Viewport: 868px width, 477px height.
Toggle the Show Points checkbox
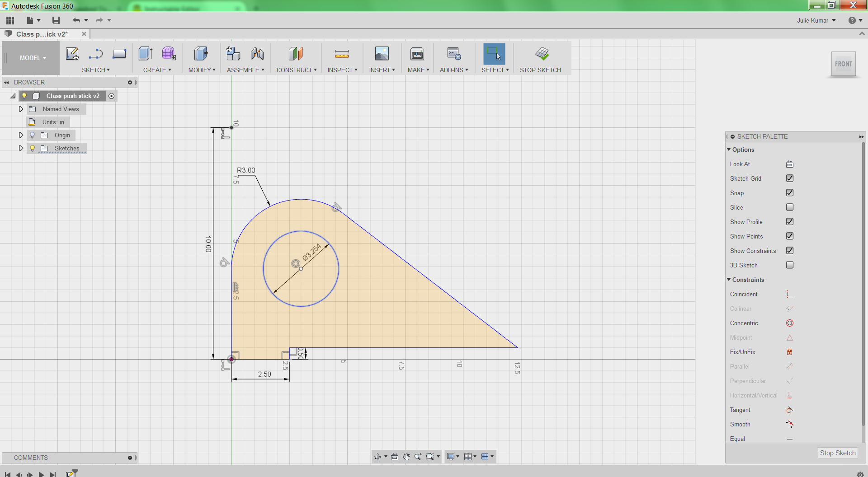790,236
